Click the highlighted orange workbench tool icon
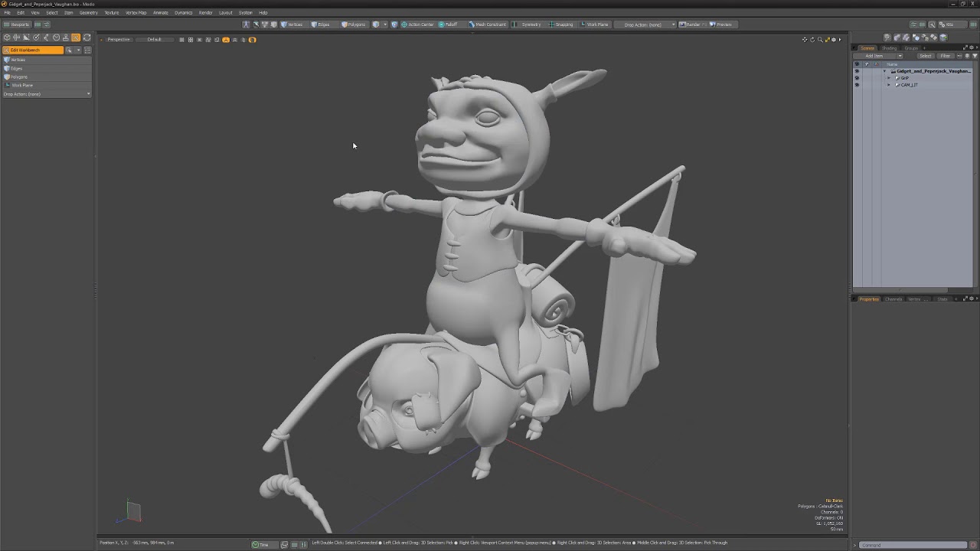The height and width of the screenshot is (551, 980). tap(76, 37)
